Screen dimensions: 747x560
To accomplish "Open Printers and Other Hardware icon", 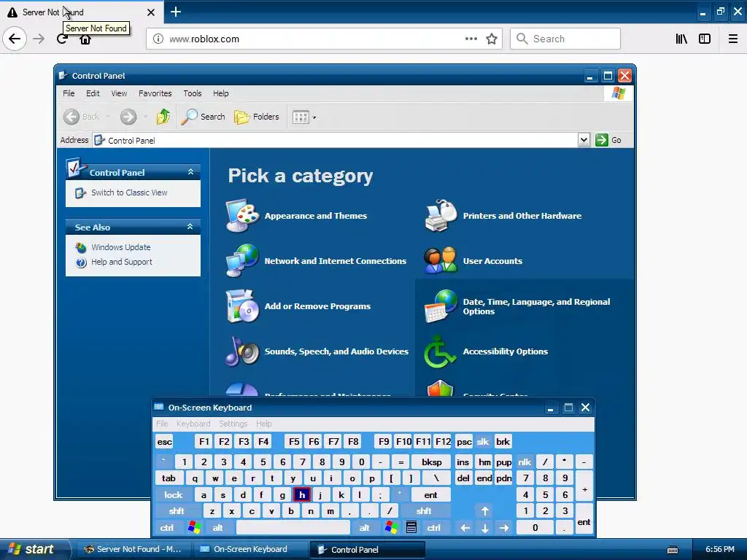I will (x=441, y=216).
